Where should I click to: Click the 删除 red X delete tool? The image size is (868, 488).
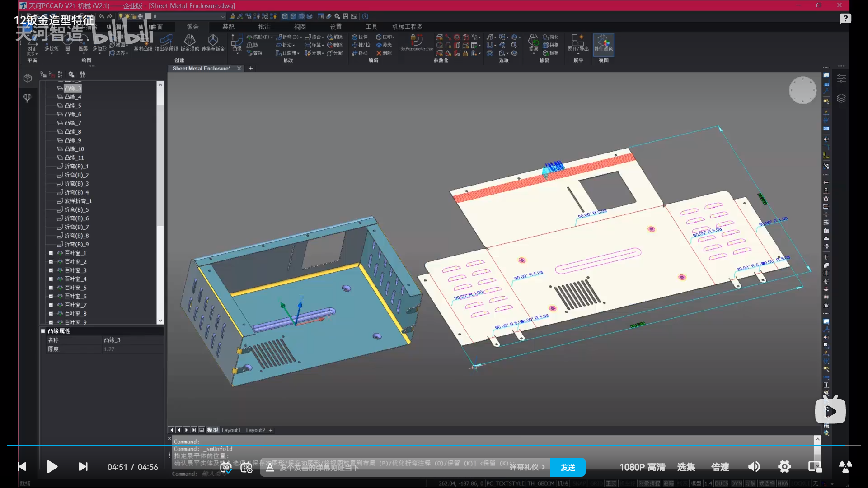tap(384, 53)
